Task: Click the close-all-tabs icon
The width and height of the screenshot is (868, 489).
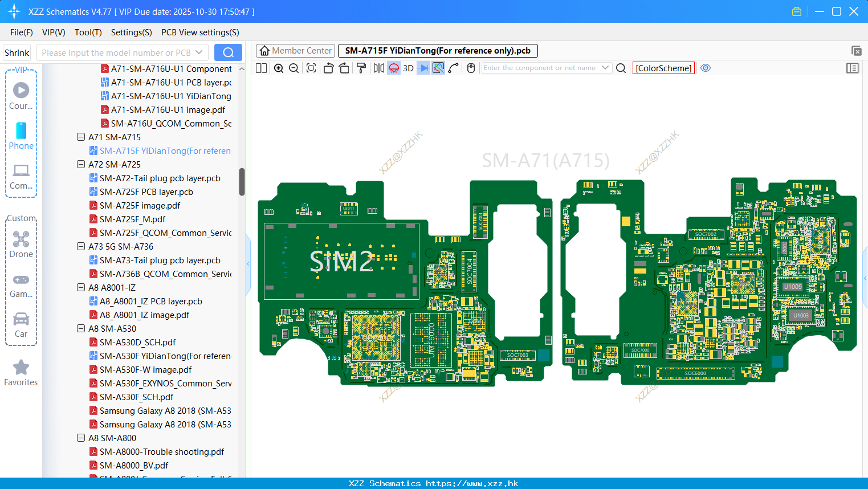Action: pyautogui.click(x=856, y=51)
